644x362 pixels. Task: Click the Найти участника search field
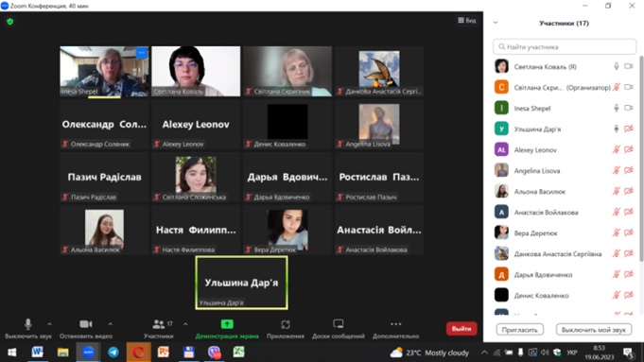tap(565, 47)
